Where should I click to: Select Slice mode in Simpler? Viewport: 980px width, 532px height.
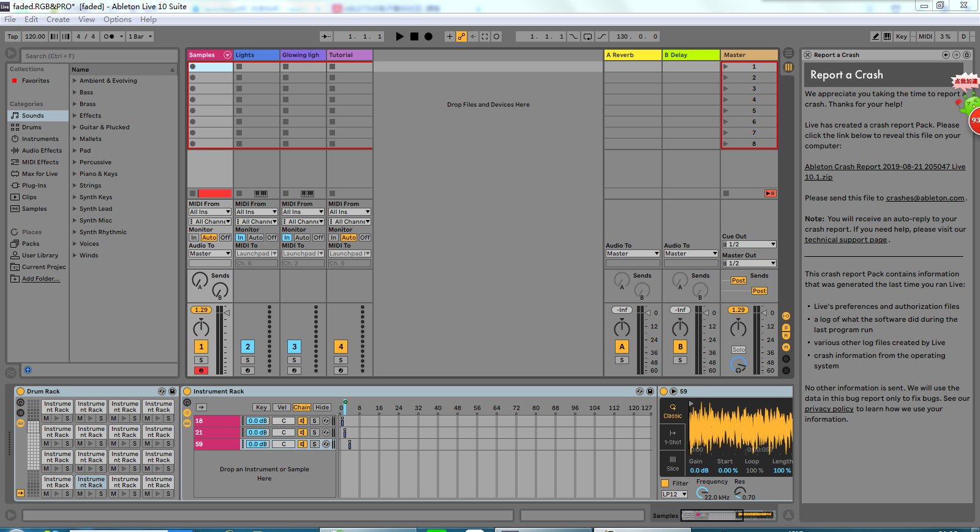tap(673, 463)
